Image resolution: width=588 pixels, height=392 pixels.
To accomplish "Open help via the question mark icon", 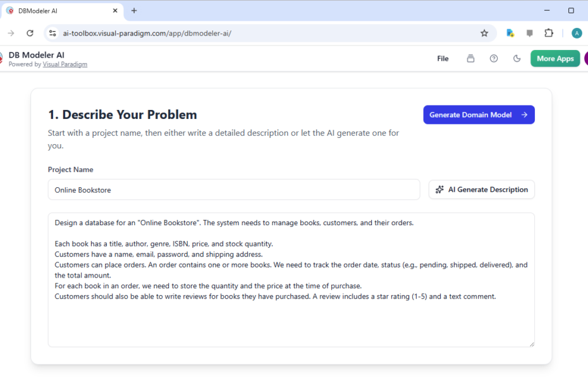I will [x=494, y=58].
